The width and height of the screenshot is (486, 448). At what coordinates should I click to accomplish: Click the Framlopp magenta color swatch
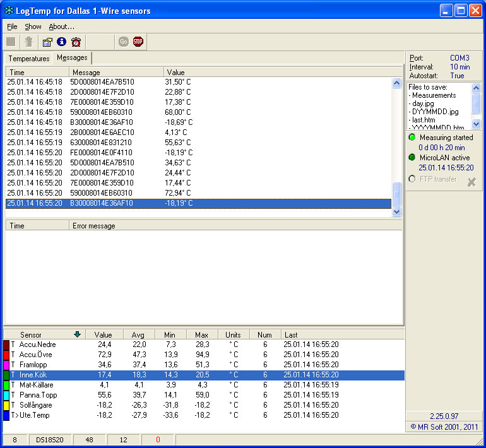6,365
